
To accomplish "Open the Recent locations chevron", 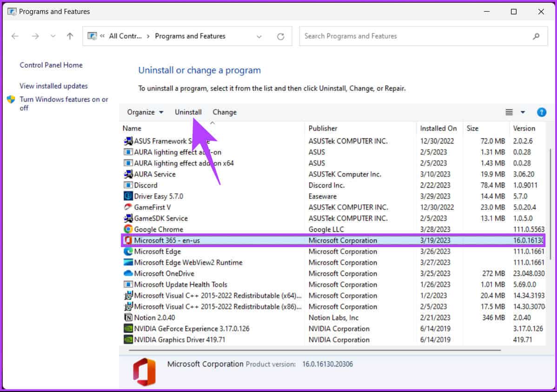I will 53,36.
